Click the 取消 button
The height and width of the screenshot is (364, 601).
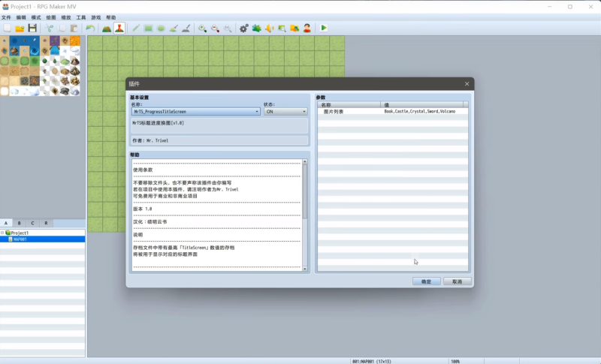pyautogui.click(x=457, y=281)
